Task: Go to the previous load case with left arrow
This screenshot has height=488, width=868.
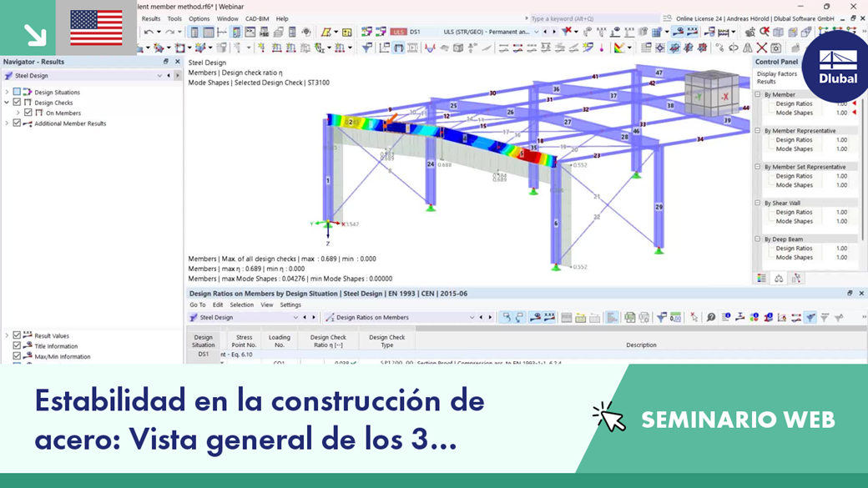Action: pyautogui.click(x=545, y=32)
